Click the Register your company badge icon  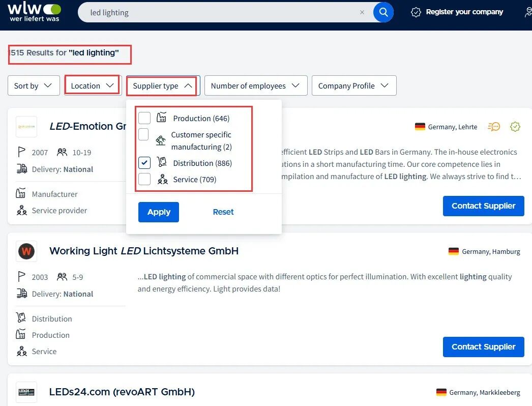click(x=416, y=12)
